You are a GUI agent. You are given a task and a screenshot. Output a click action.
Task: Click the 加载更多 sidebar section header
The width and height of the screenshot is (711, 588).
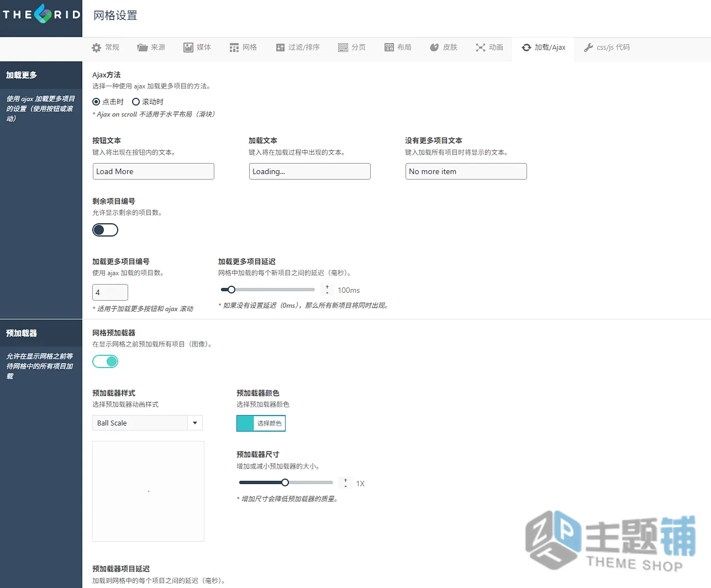tap(41, 75)
